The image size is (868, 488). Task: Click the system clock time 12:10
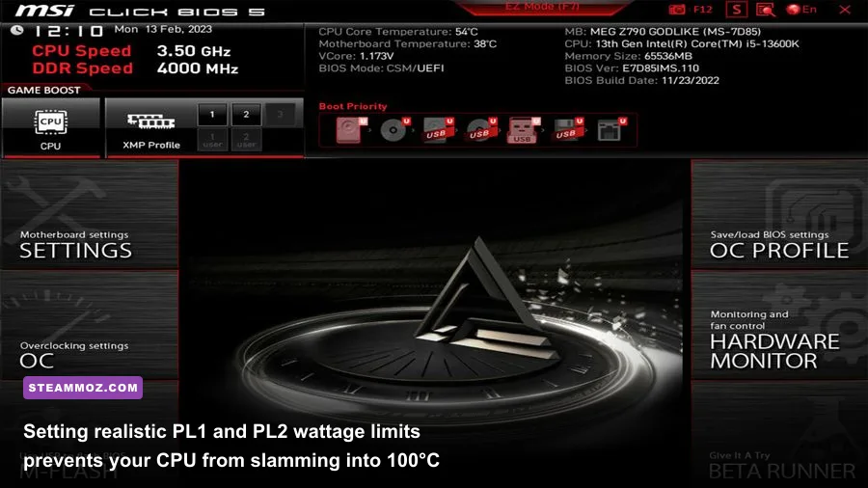point(69,31)
